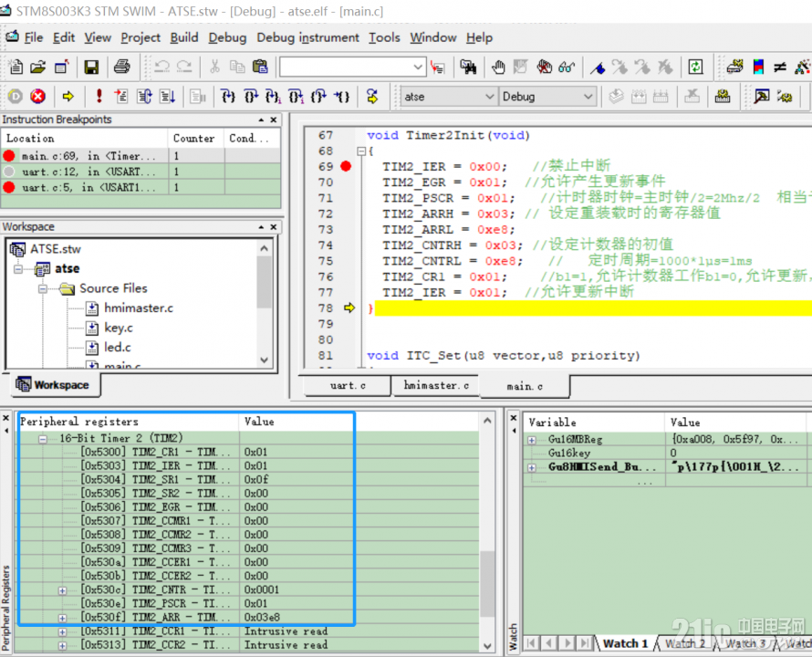Image resolution: width=812 pixels, height=657 pixels.
Task: Click the Save floppy disk icon
Action: tap(91, 67)
